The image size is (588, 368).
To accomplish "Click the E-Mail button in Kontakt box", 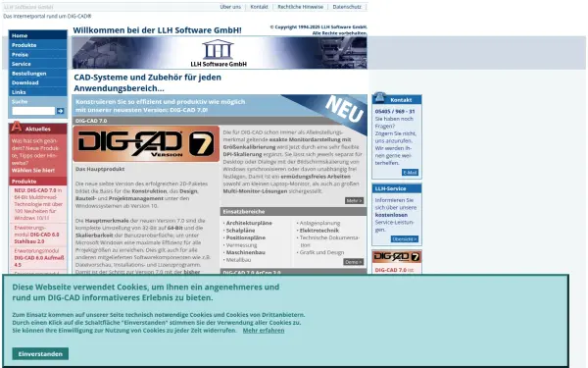I will coord(410,173).
